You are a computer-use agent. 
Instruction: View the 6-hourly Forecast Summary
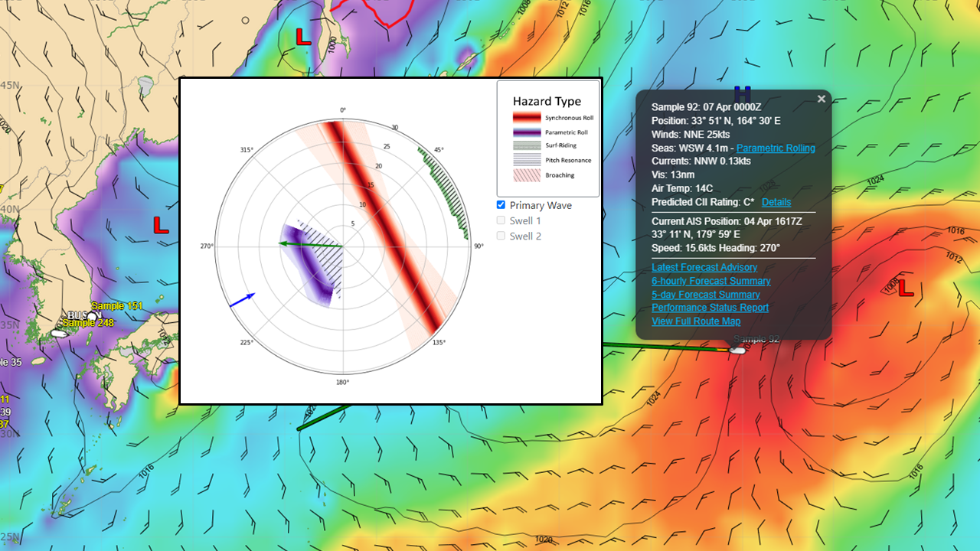pyautogui.click(x=710, y=281)
